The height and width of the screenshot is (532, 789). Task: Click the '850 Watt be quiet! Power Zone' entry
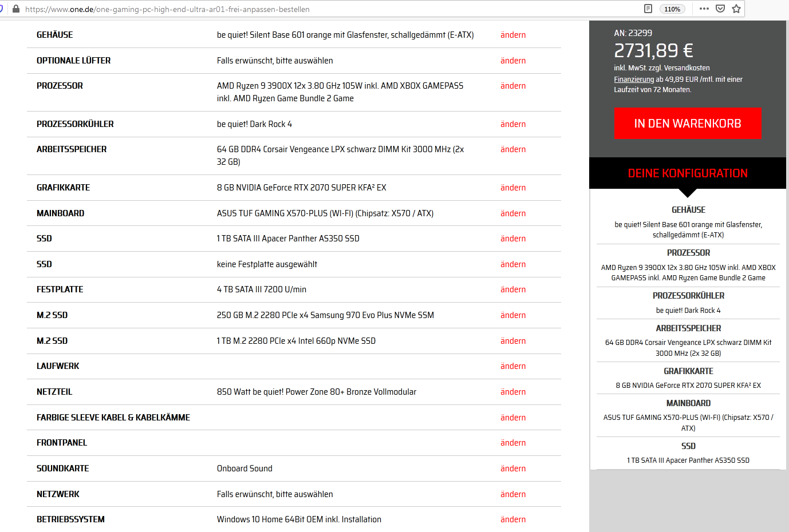click(x=317, y=392)
